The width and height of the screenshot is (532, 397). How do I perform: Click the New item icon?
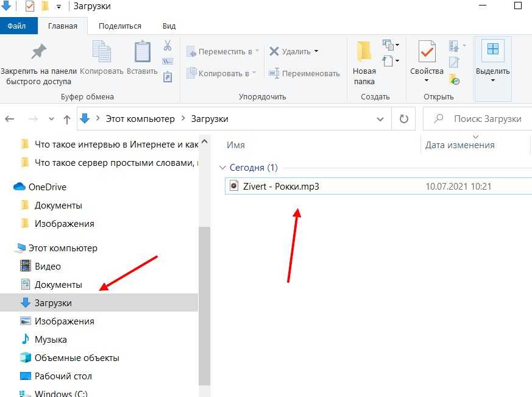tap(388, 45)
